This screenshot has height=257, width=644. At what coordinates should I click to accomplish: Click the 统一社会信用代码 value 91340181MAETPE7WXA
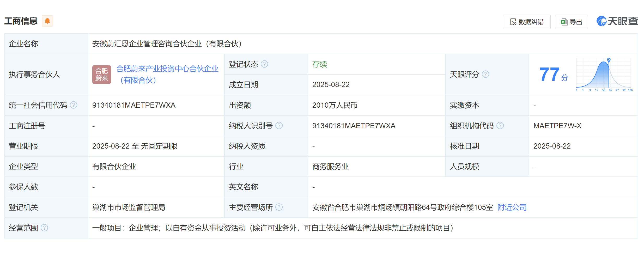134,105
